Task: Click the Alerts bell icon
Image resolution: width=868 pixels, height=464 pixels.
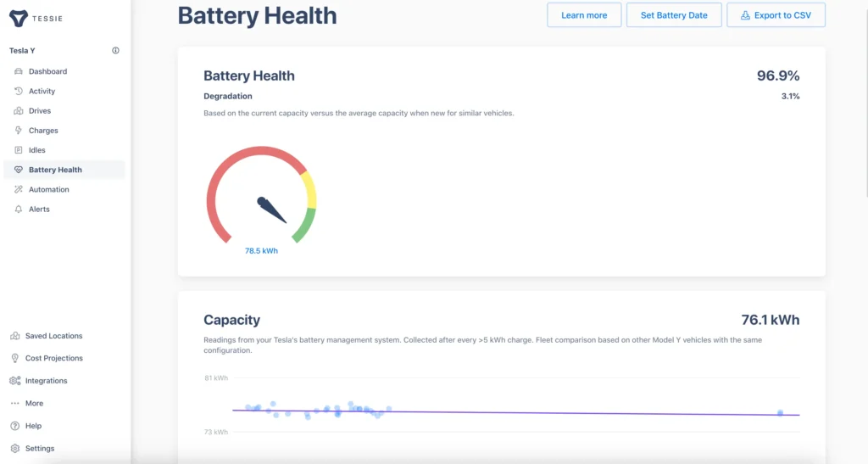Action: click(x=19, y=209)
